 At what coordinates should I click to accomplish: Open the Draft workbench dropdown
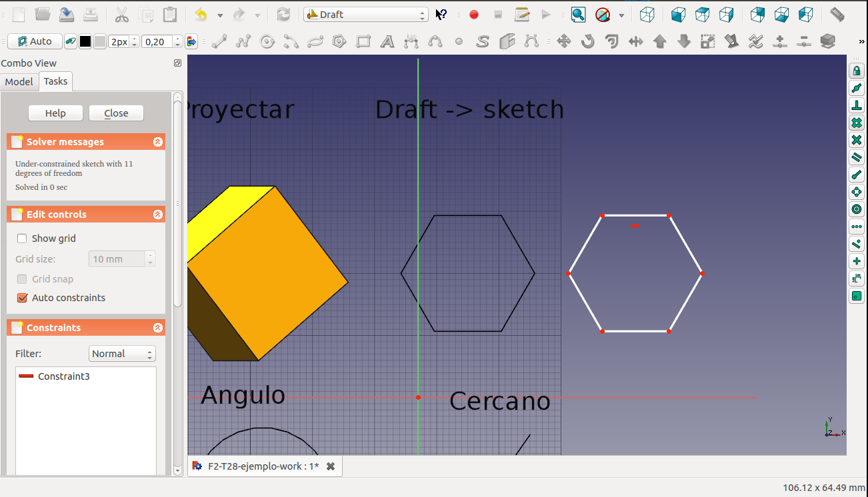pos(366,15)
